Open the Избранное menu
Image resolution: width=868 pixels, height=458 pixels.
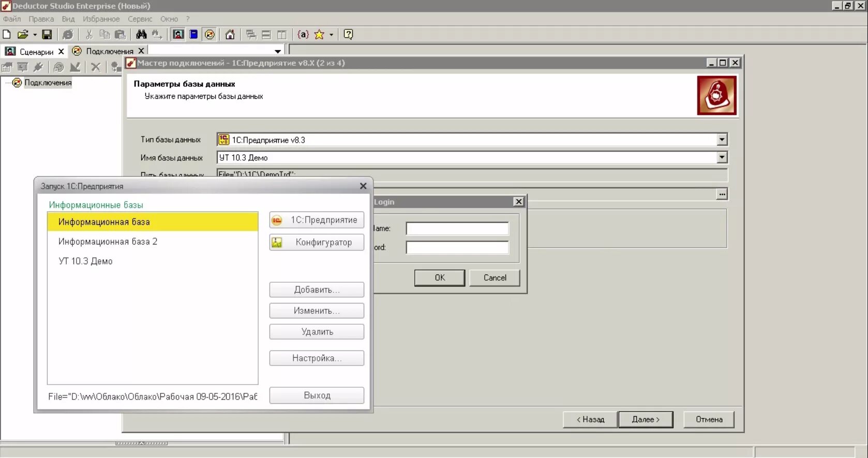coord(101,19)
